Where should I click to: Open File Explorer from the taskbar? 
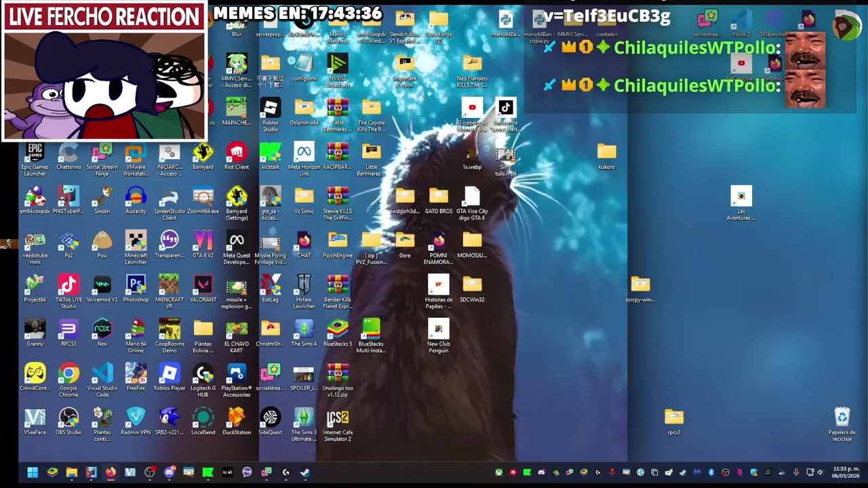coord(72,472)
